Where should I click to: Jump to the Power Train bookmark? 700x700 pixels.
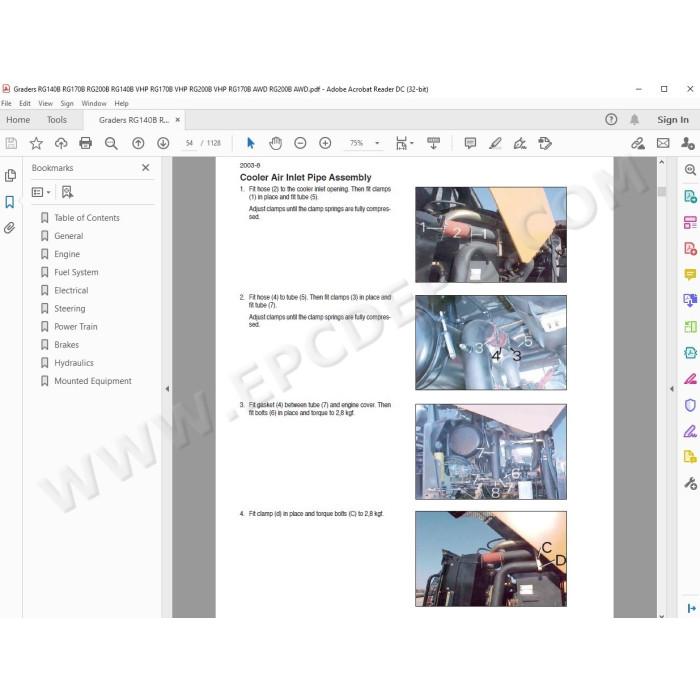point(76,327)
